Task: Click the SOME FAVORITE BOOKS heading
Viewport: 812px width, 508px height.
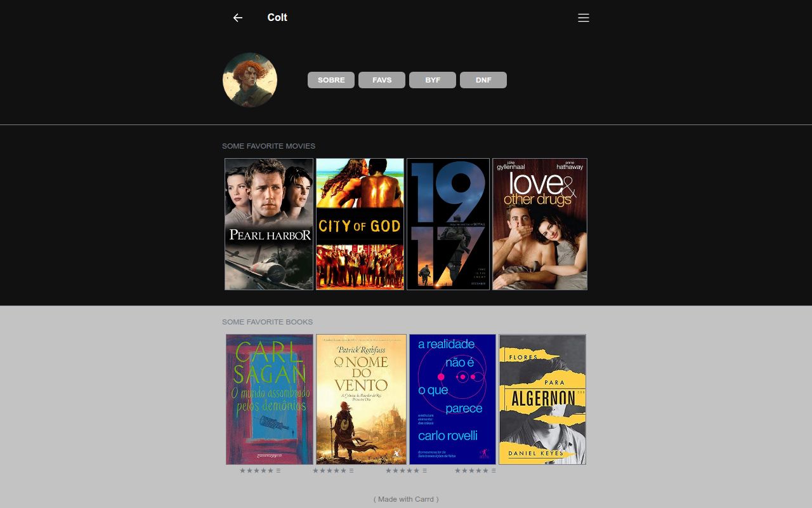Action: (x=267, y=322)
